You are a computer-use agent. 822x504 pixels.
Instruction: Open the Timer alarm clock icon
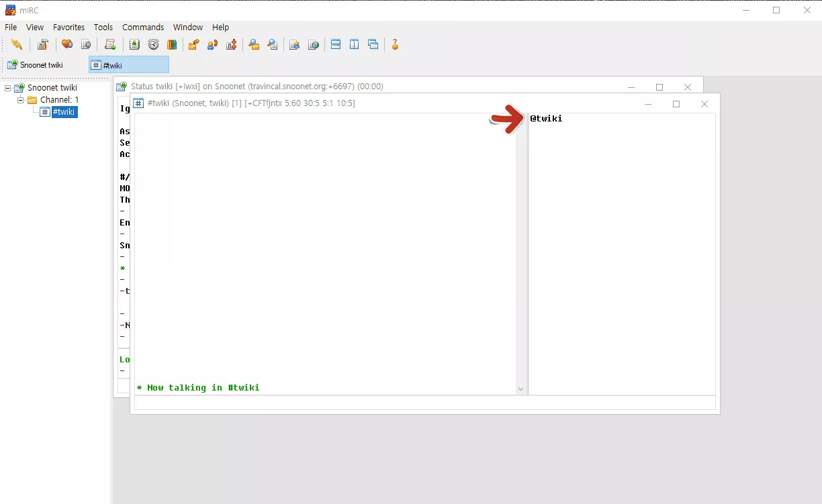(153, 45)
